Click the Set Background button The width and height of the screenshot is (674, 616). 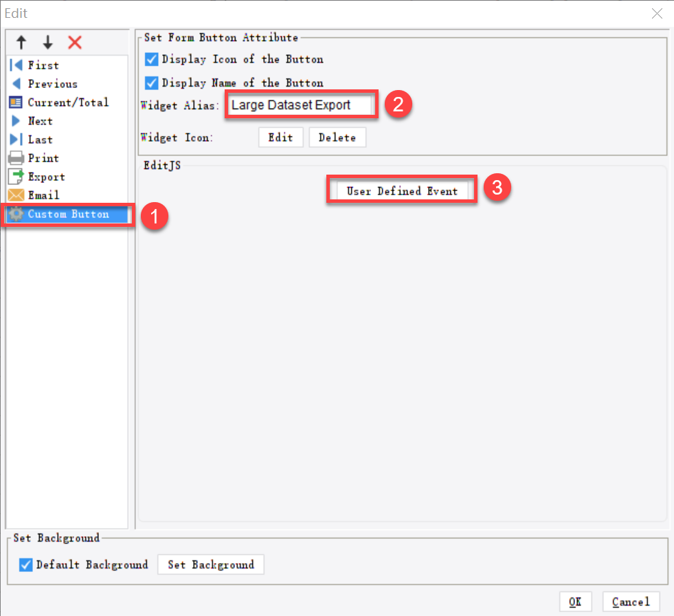coord(210,564)
